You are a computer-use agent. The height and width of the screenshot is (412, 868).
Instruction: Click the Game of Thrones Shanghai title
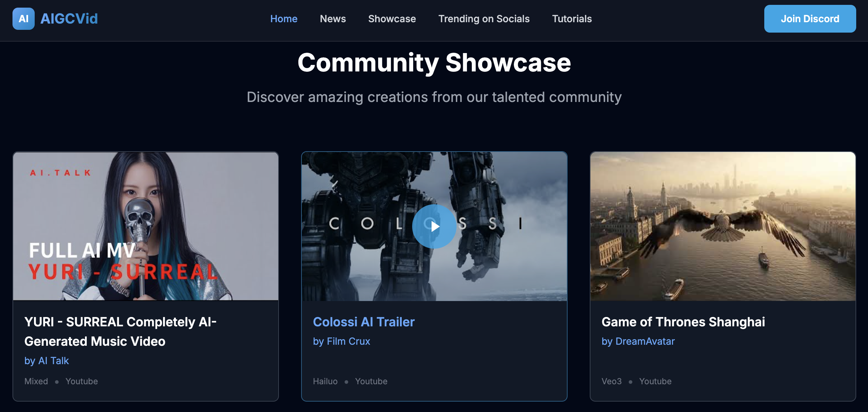pyautogui.click(x=683, y=322)
